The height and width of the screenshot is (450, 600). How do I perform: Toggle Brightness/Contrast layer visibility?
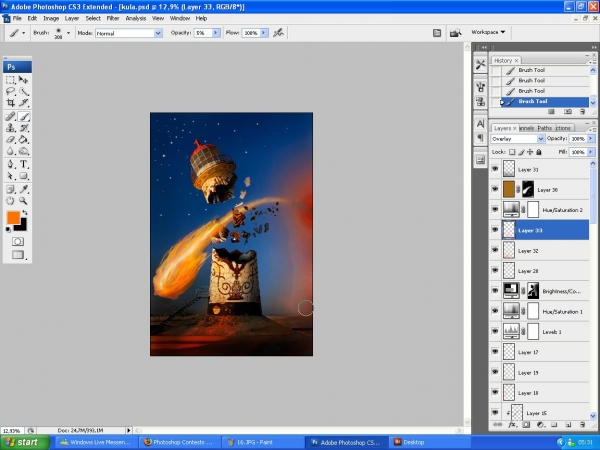[495, 291]
